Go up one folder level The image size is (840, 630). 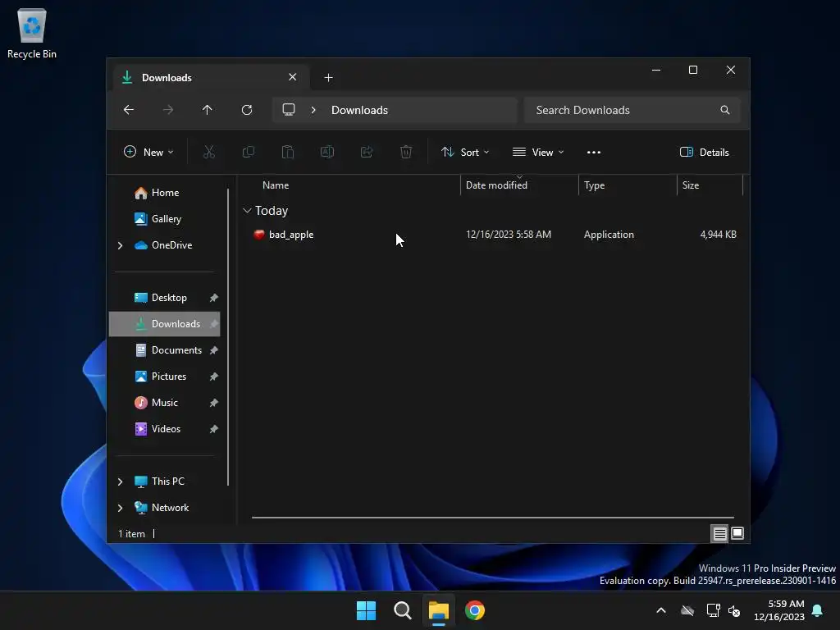(x=208, y=110)
